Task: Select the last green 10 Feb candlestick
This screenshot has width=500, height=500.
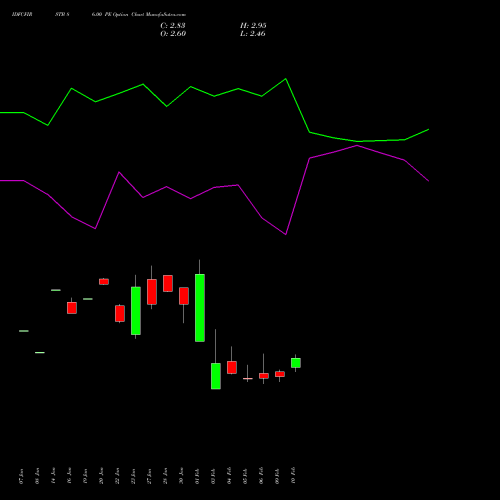Action: 296,363
